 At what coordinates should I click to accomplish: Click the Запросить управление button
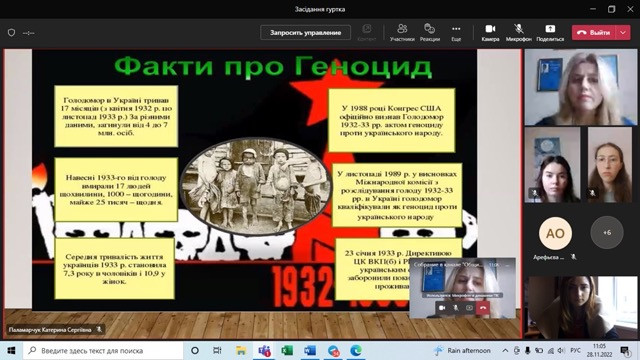click(x=305, y=33)
